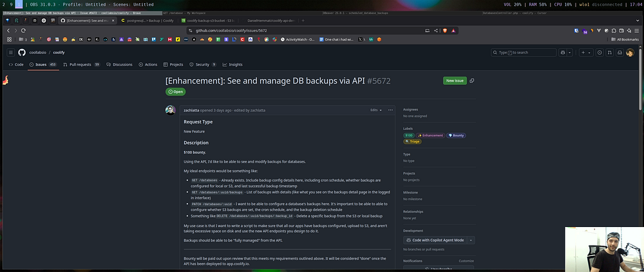Open the Insights tab
This screenshot has height=272, width=644.
[232, 64]
